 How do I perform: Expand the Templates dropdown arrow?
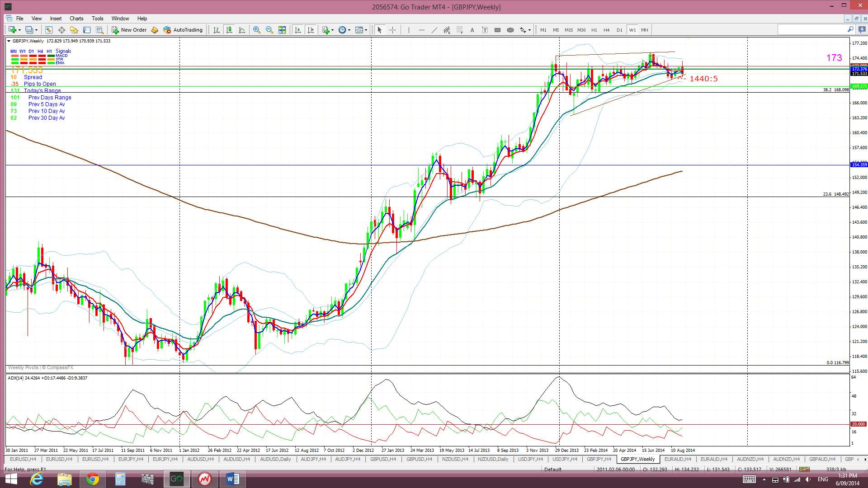pyautogui.click(x=366, y=30)
